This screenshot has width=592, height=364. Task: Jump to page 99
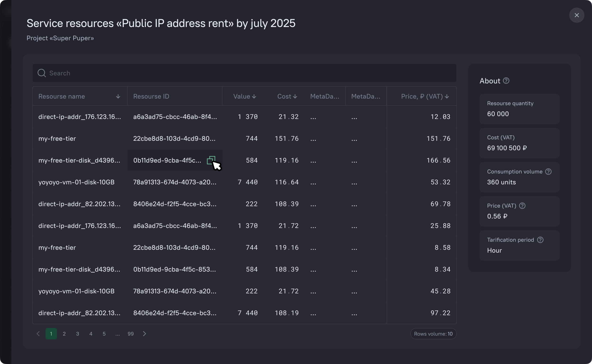(x=131, y=334)
